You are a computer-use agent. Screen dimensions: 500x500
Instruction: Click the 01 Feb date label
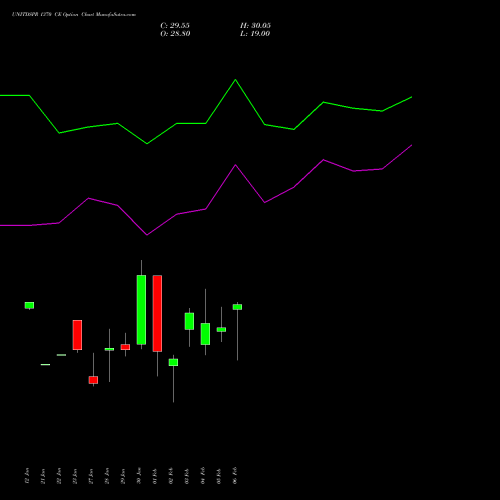tap(155, 476)
